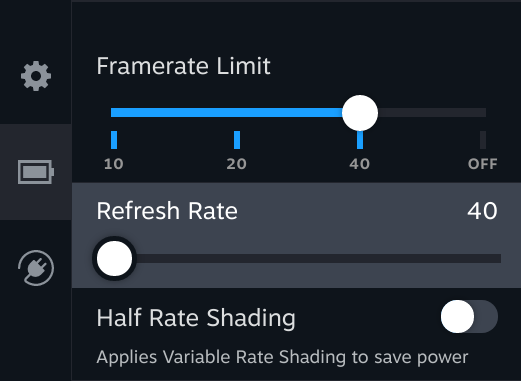Click the "10" framerate label
Screen dimensions: 521x381
tap(114, 164)
